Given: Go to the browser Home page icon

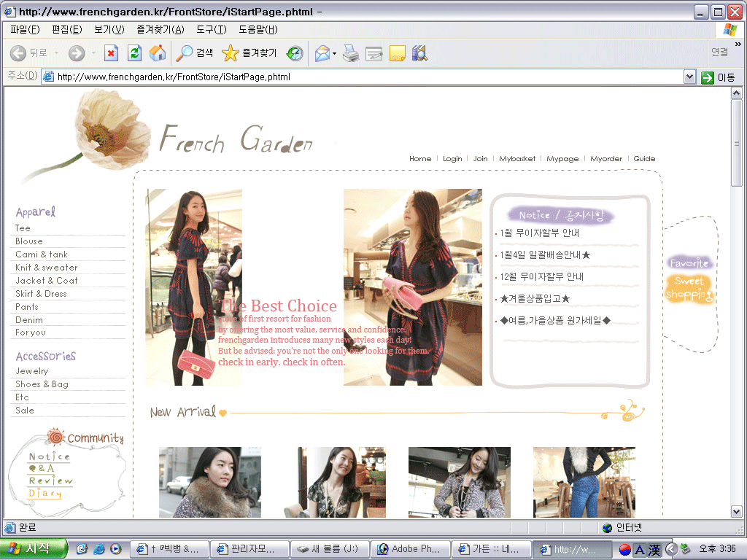Looking at the screenshot, I should coord(158,53).
